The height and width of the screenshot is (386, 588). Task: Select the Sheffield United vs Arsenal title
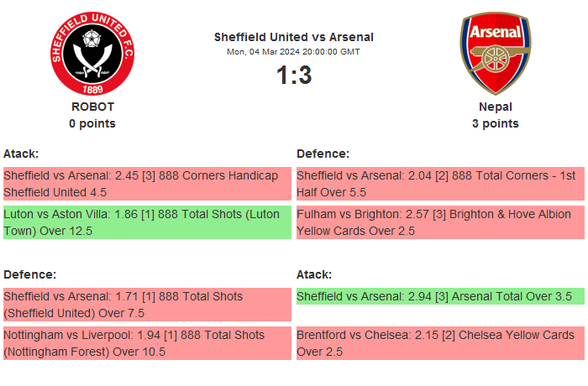[x=293, y=37]
